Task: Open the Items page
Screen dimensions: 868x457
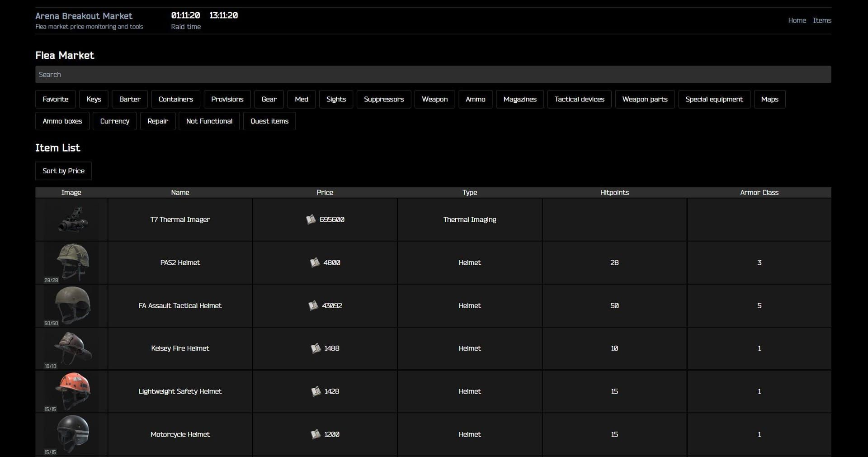Action: [x=822, y=20]
